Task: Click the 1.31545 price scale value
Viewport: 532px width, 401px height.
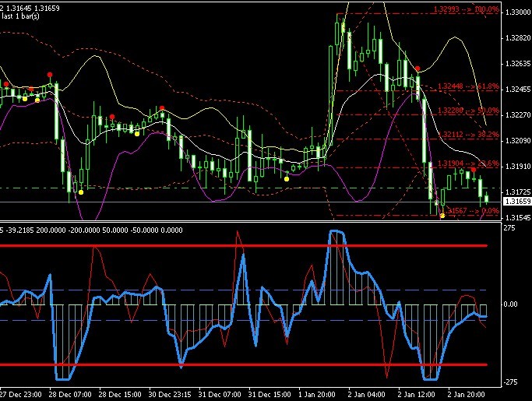Action: coord(518,217)
